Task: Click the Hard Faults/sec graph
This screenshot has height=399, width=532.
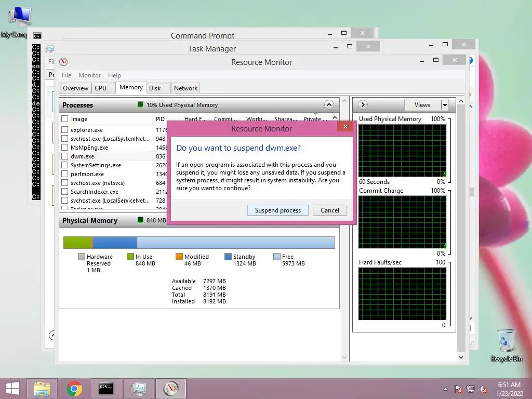Action: tap(403, 294)
